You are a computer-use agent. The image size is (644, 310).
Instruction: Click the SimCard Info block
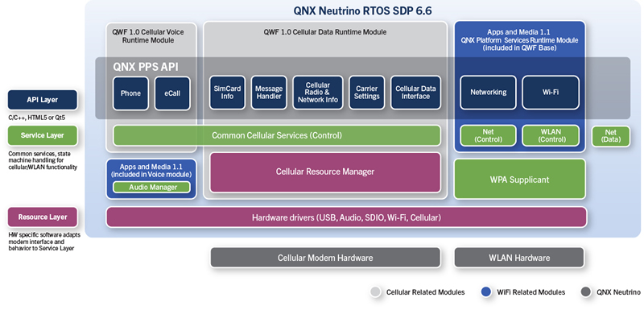click(227, 93)
